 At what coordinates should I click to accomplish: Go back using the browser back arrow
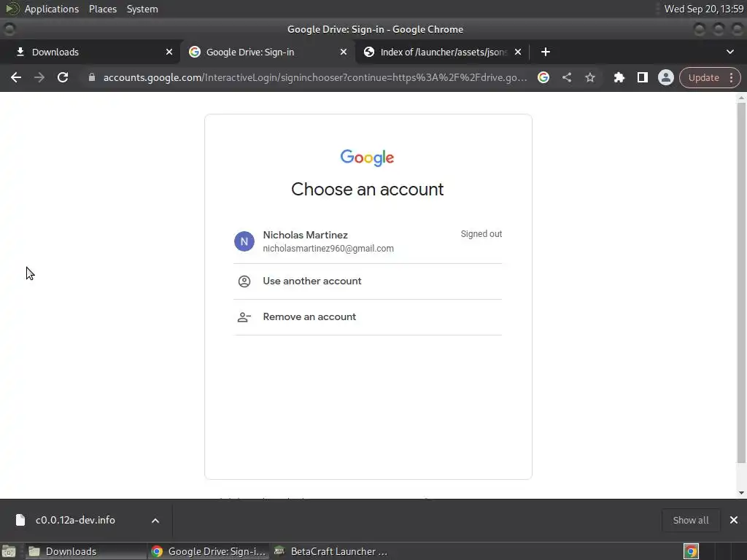pyautogui.click(x=16, y=77)
